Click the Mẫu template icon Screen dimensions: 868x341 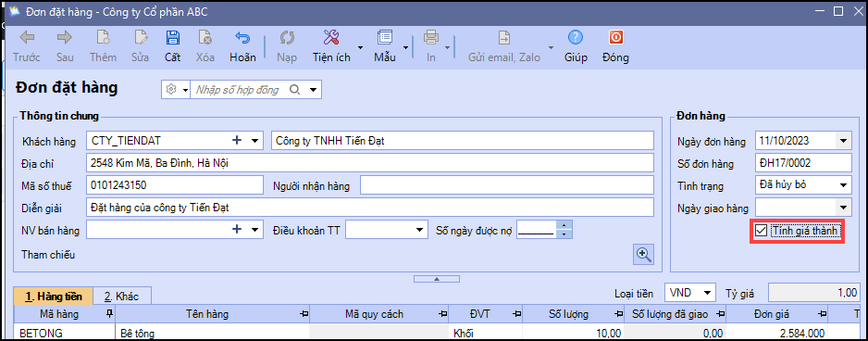click(384, 38)
